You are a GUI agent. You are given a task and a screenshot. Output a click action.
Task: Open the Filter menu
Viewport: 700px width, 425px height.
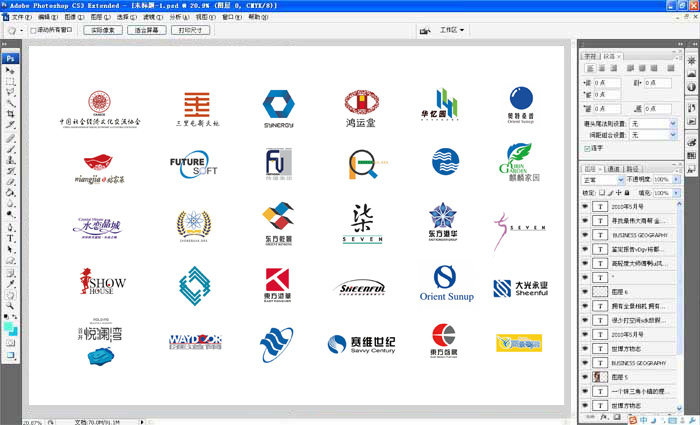(x=153, y=17)
